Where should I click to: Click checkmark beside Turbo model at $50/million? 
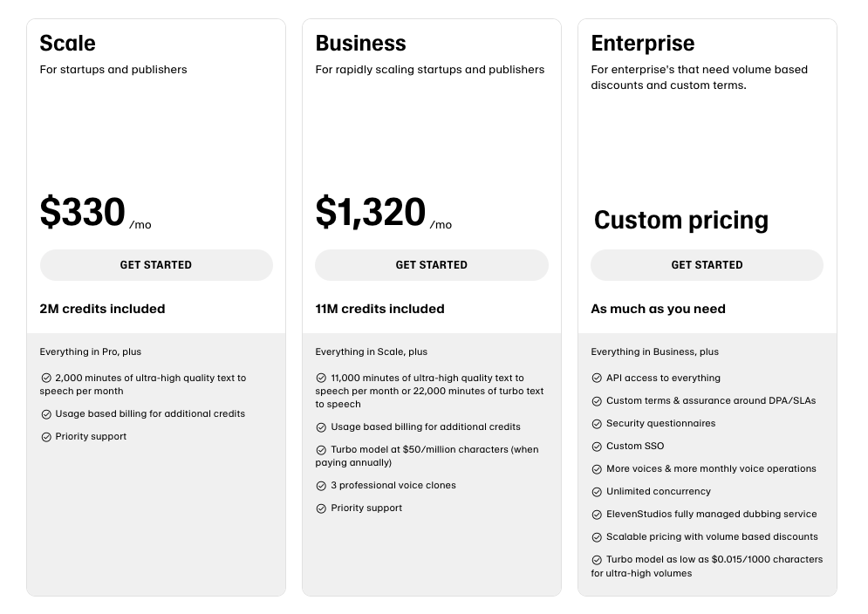coord(321,449)
